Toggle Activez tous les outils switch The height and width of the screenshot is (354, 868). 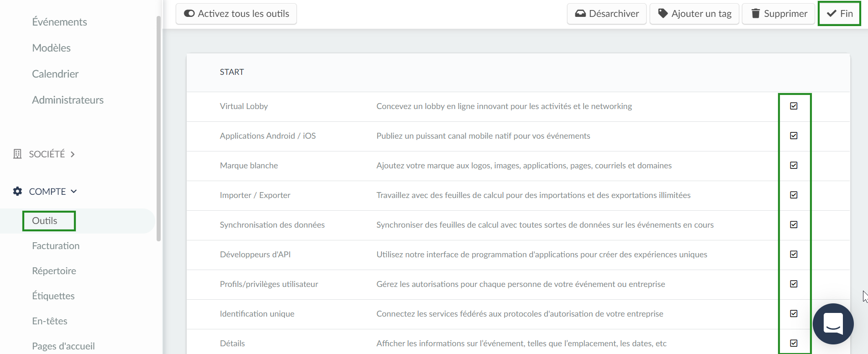point(189,14)
